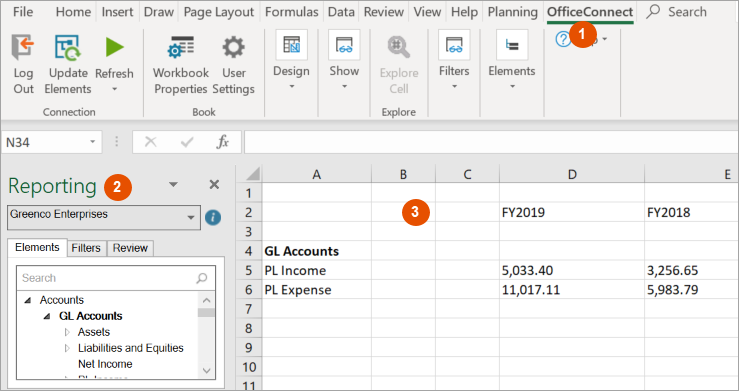Click the Design icon
The image size is (739, 391).
[x=292, y=45]
